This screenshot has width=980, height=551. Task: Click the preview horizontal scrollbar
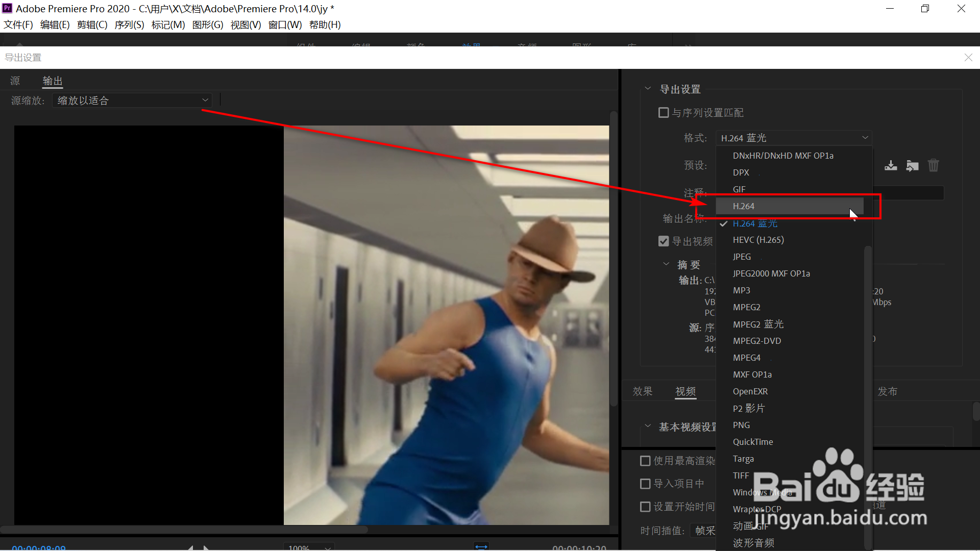click(184, 530)
